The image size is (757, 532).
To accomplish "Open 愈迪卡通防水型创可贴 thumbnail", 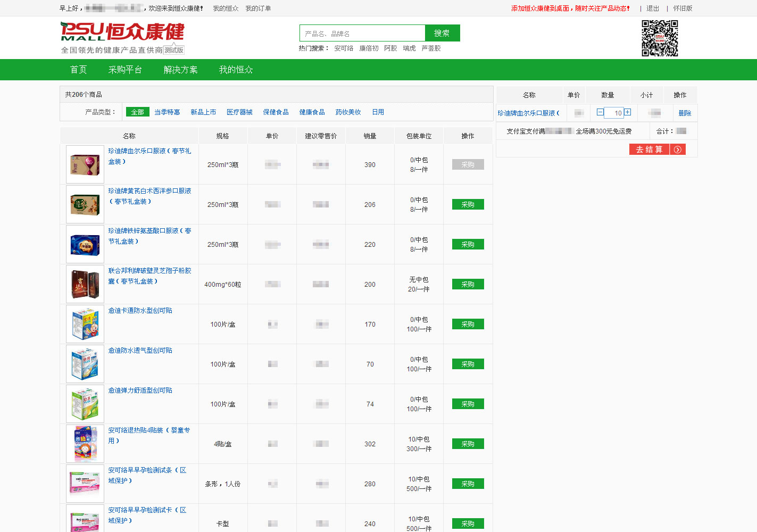I will pos(85,324).
